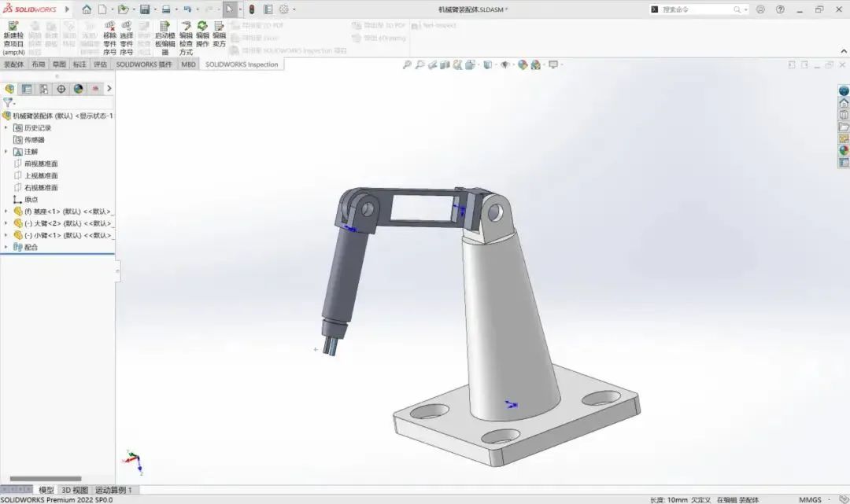
Task: Click the Zoom to Fit icon
Action: point(407,64)
